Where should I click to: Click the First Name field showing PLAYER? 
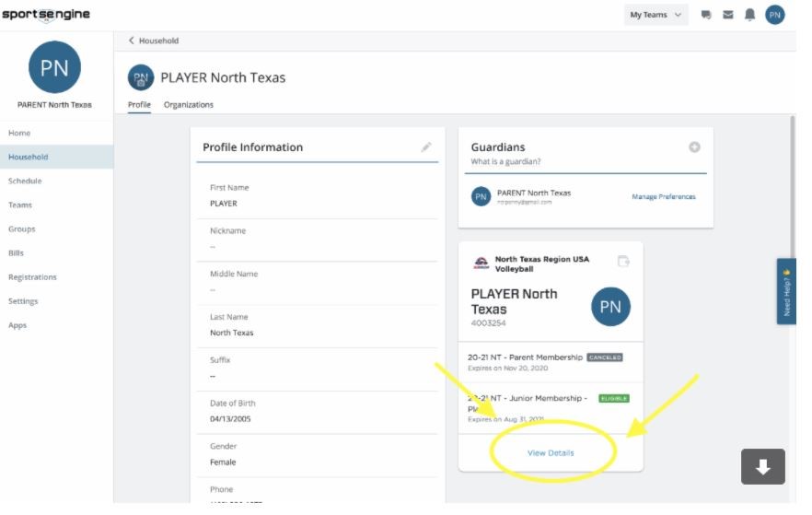(224, 204)
